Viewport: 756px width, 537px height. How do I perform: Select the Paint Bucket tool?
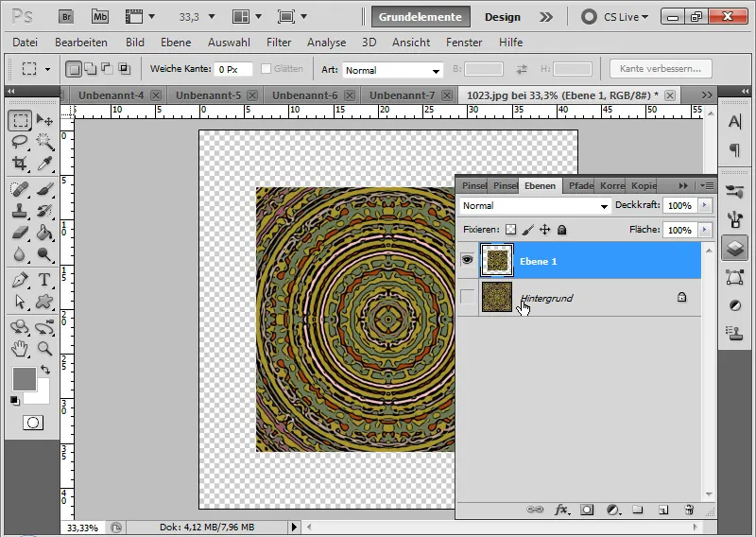[x=44, y=233]
